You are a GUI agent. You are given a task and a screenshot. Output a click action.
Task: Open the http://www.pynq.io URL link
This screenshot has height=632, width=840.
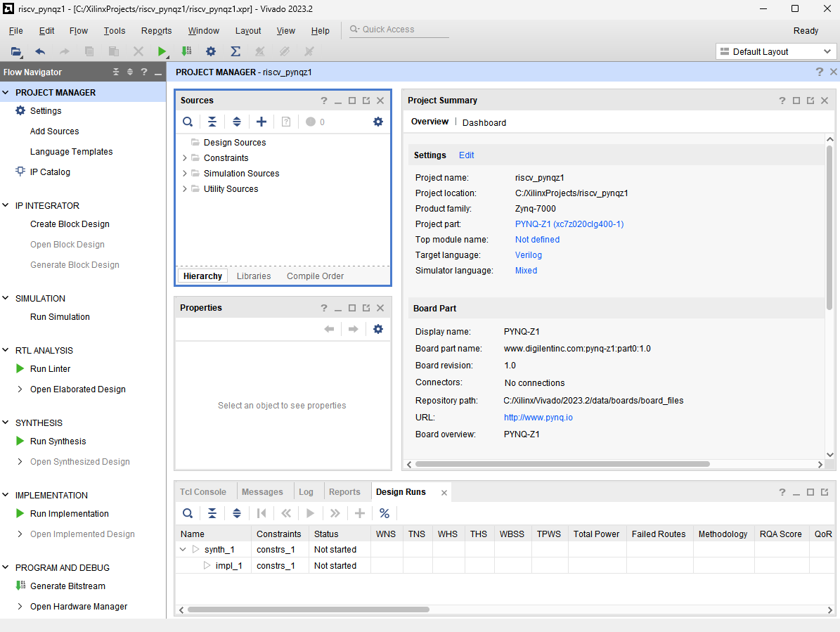coord(538,418)
